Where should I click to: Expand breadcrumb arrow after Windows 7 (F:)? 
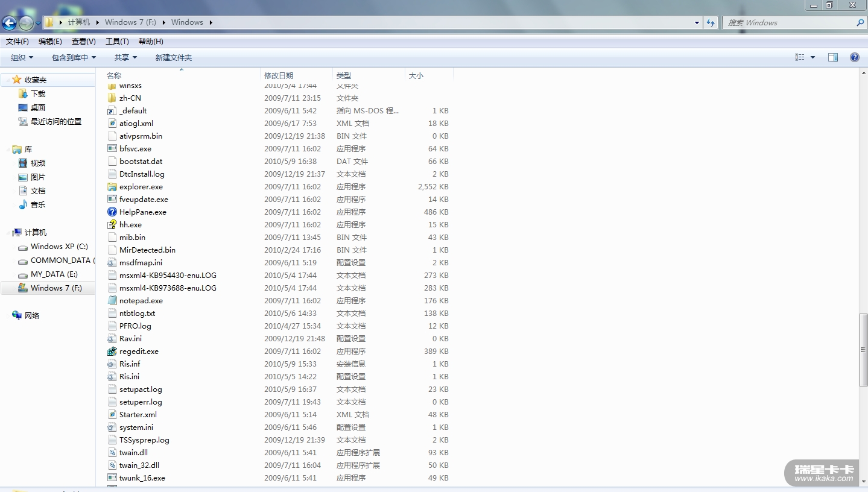[163, 22]
